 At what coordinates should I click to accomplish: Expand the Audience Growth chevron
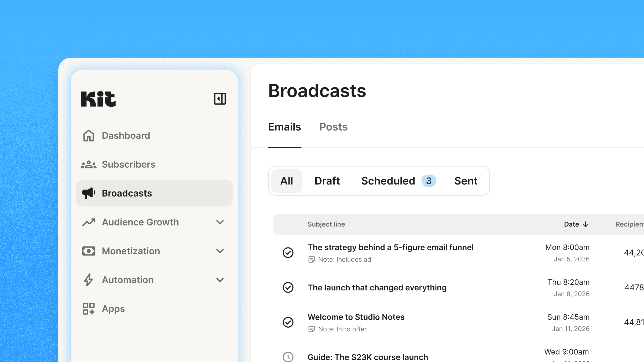coord(220,222)
